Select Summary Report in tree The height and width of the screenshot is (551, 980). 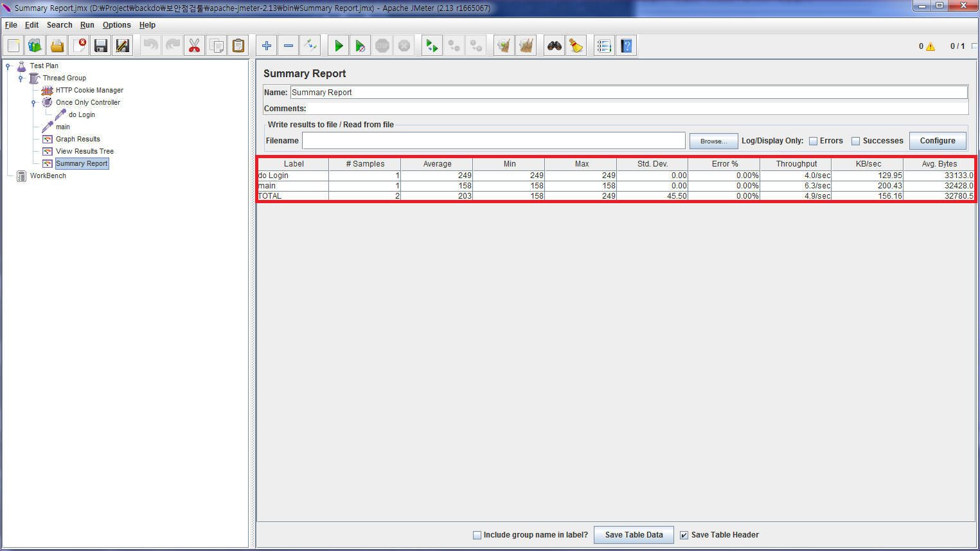coord(82,163)
